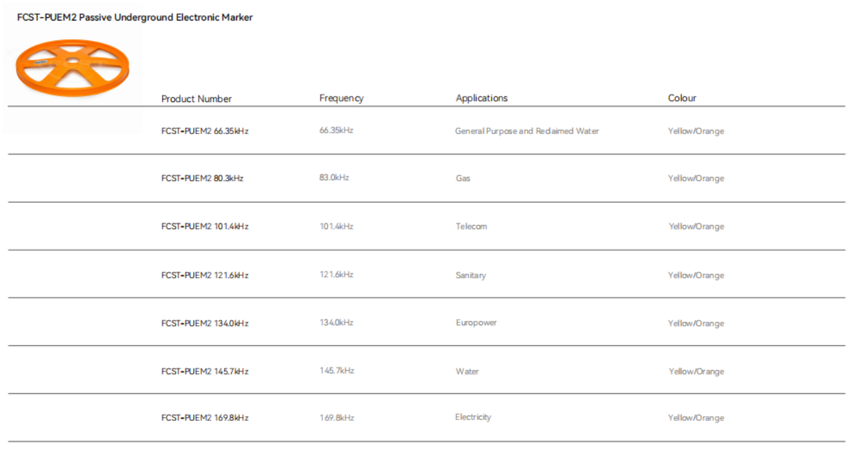Open the FCST-PUEM2 121.6kHz product entry
The image size is (868, 449).
(205, 275)
